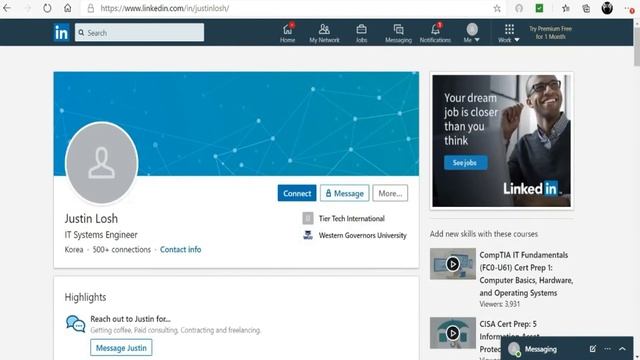Click the LinkedIn dream job ad image
640x360 pixels.
[501, 140]
